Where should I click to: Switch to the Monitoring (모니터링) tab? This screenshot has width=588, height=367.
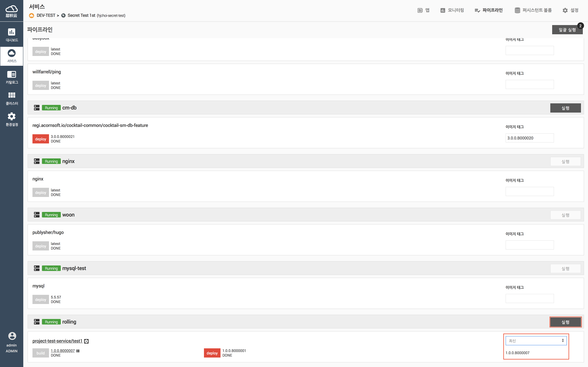(452, 10)
